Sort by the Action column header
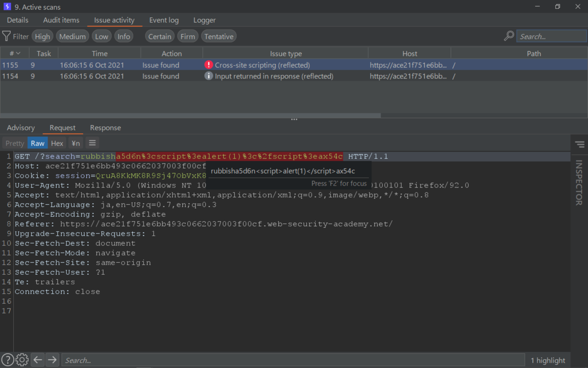Screen dimensions: 588x368 (x=171, y=53)
